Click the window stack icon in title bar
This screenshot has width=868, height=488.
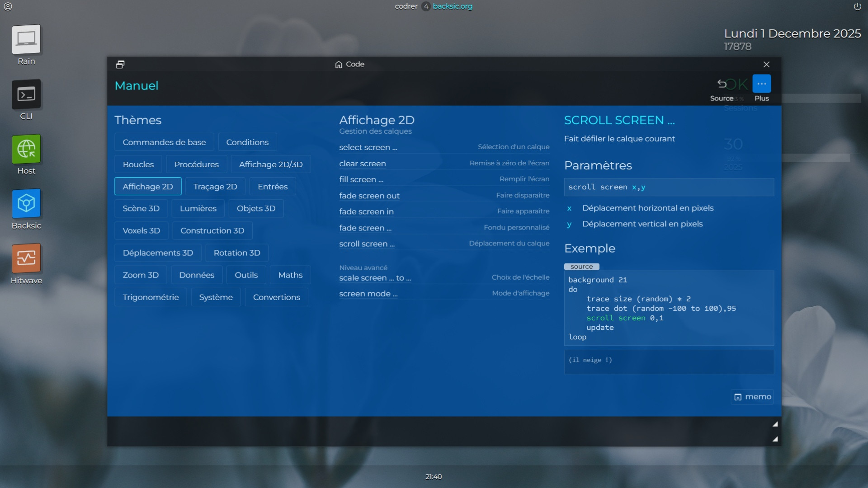point(120,65)
